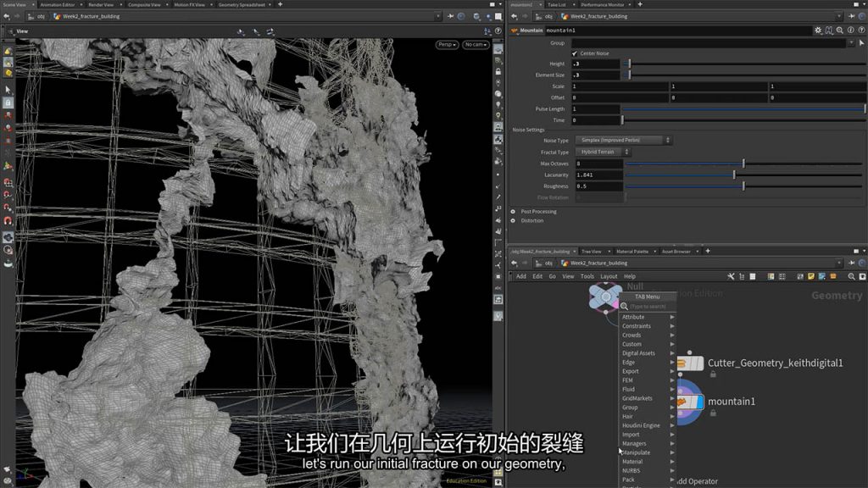
Task: Click the network editor grid layout icon
Action: coord(782,276)
